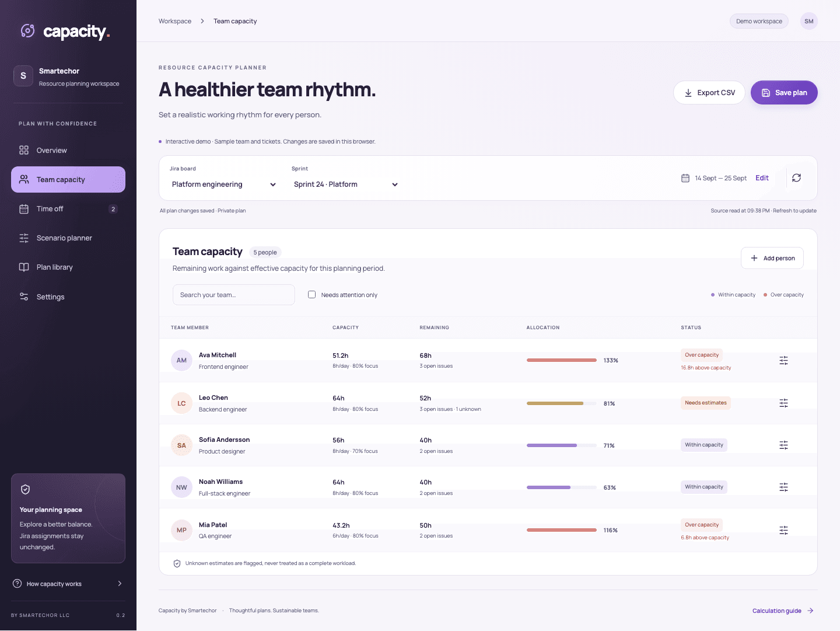Open adjust settings icon for Mia Patel
The height and width of the screenshot is (631, 840).
pos(783,530)
